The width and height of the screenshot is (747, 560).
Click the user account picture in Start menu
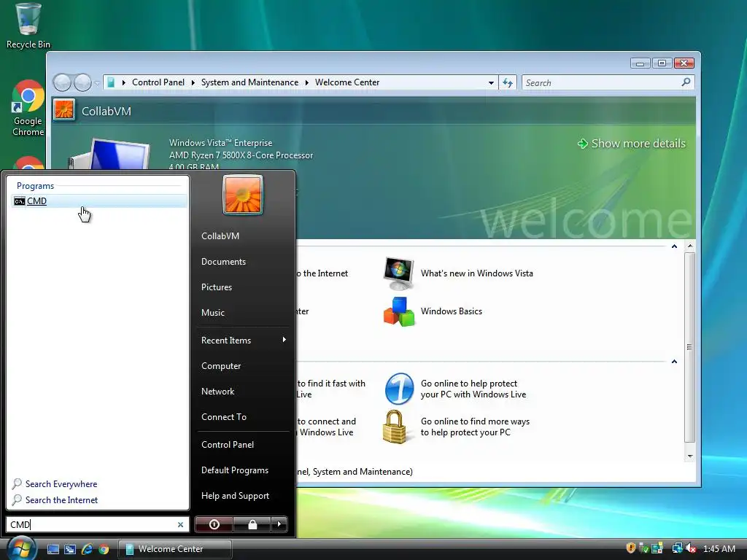(242, 195)
